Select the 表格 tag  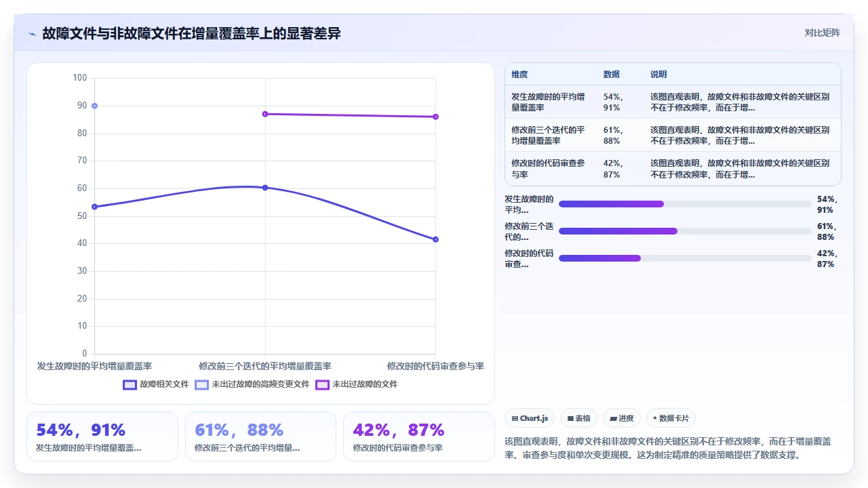[x=578, y=418]
